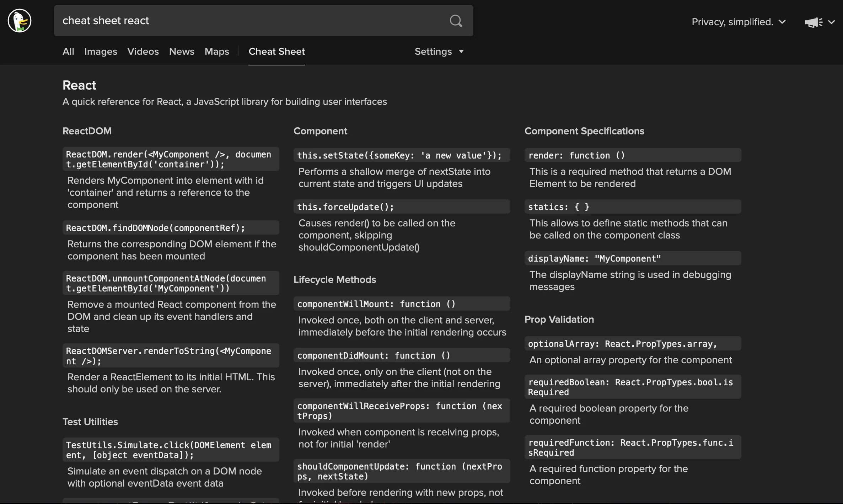Expand the chevron beside the megaphone icon
The height and width of the screenshot is (504, 843).
[832, 22]
